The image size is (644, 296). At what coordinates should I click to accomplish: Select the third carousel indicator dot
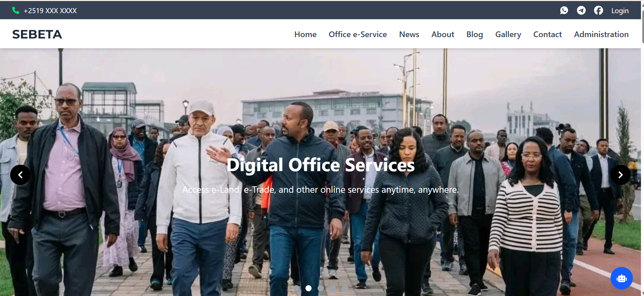click(x=321, y=288)
